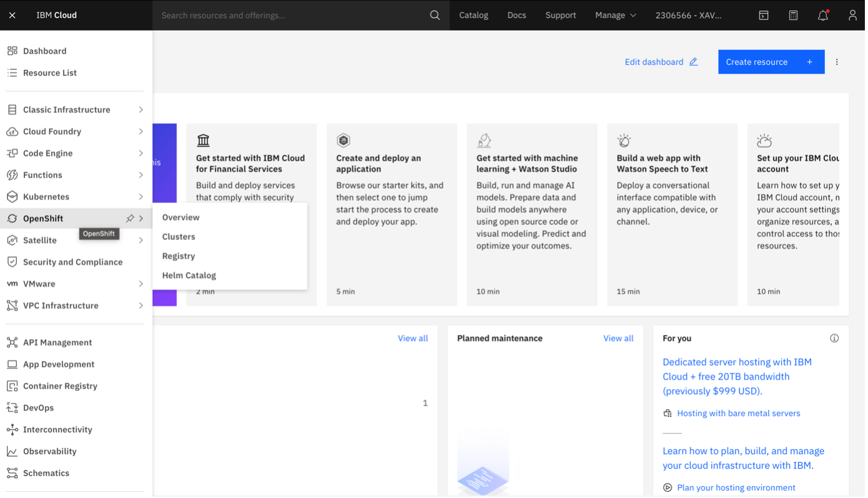Viewport: 868px width, 498px height.
Task: Close the navigation menu with X icon
Action: [12, 16]
